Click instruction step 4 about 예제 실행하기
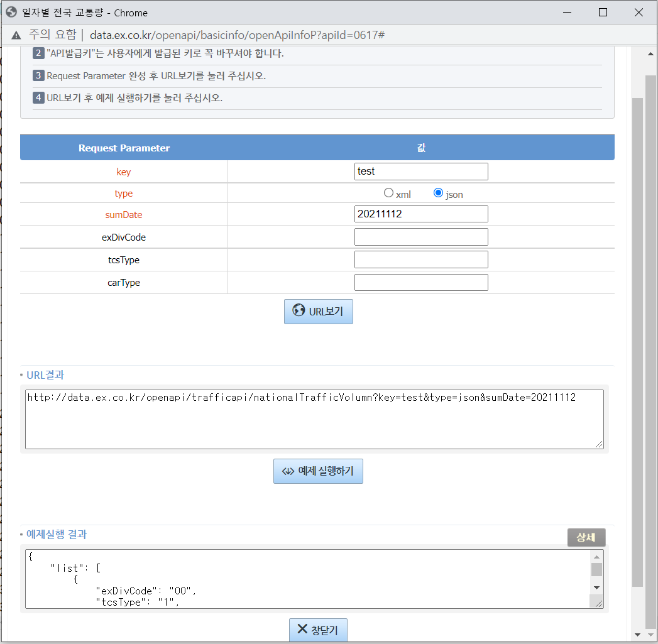The height and width of the screenshot is (644, 658). click(128, 98)
